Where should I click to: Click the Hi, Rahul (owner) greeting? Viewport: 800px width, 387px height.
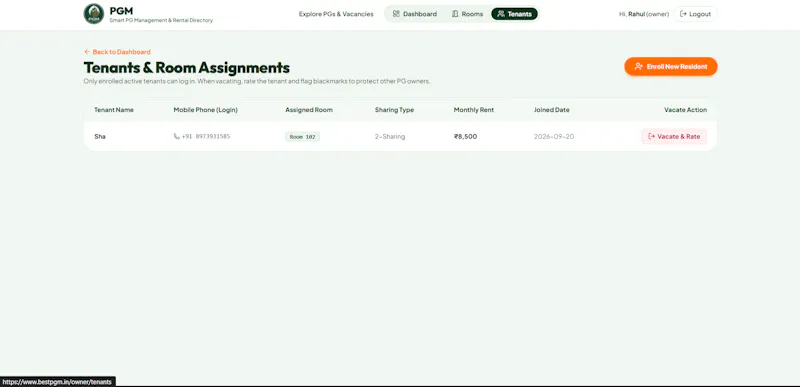click(x=644, y=14)
